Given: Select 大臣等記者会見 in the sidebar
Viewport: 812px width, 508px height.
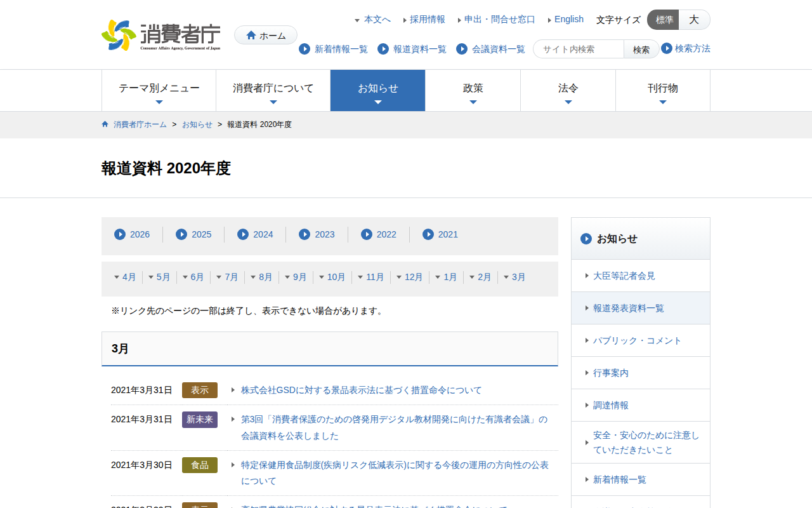Looking at the screenshot, I should (x=624, y=276).
